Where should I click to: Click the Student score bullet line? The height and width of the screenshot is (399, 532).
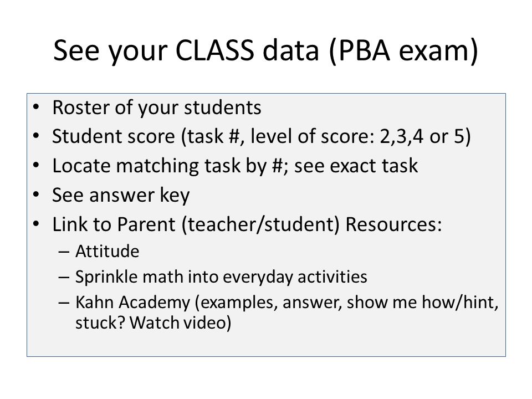coord(261,136)
